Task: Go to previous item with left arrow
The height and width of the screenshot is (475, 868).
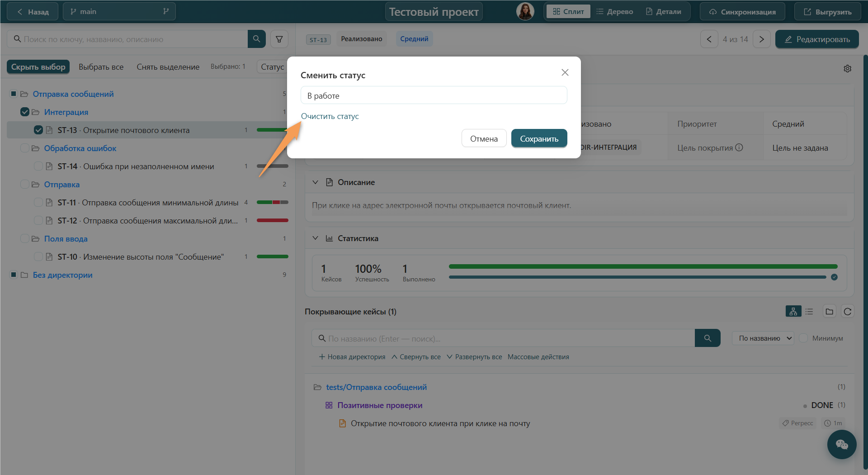Action: pos(709,39)
